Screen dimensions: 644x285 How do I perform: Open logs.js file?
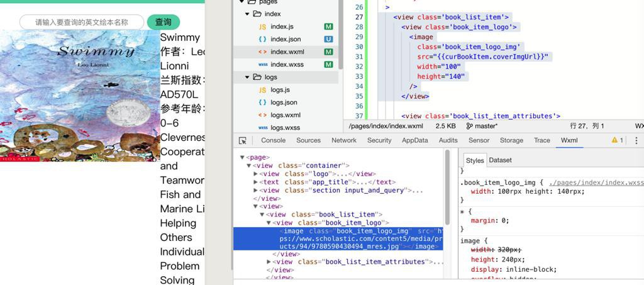click(280, 90)
